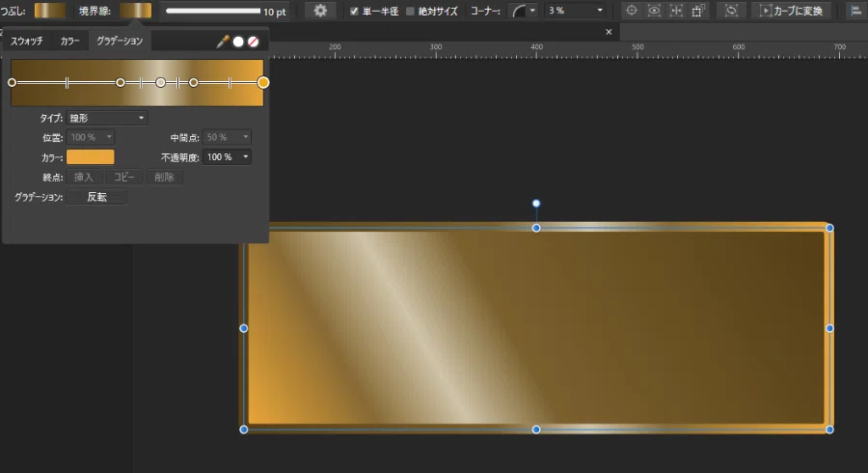868x473 pixels.
Task: Enable the 絶対サイズ checkbox
Action: coord(410,11)
